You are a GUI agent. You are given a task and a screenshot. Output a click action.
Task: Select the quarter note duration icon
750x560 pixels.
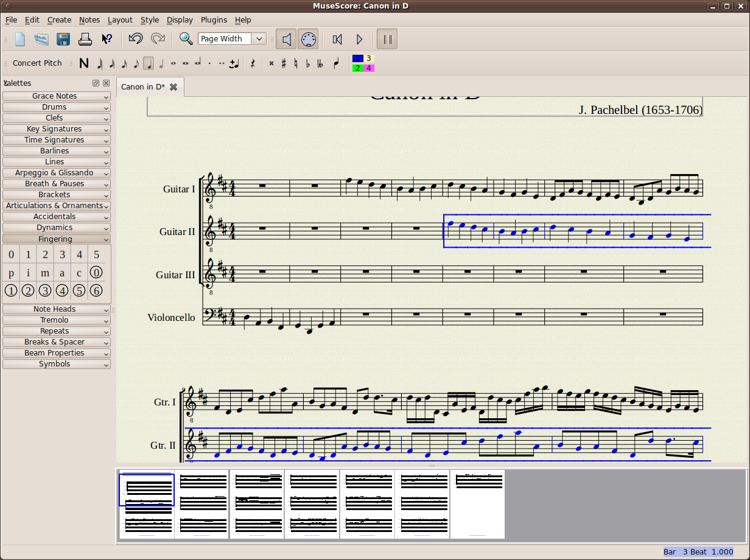coord(149,63)
